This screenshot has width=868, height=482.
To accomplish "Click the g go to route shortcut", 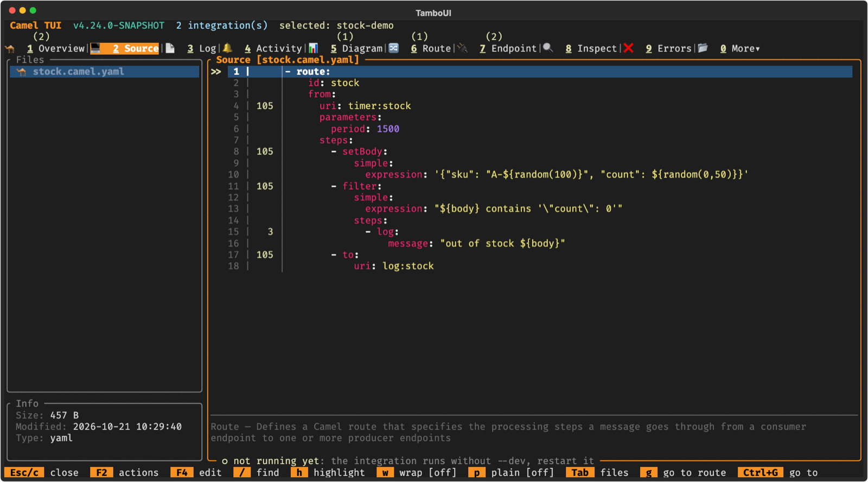I will [684, 473].
